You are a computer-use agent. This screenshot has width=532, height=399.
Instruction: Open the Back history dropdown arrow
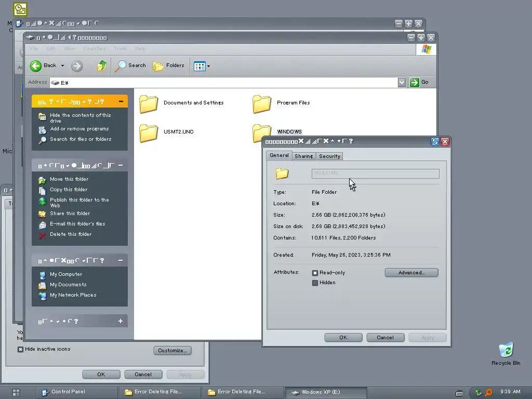click(62, 66)
